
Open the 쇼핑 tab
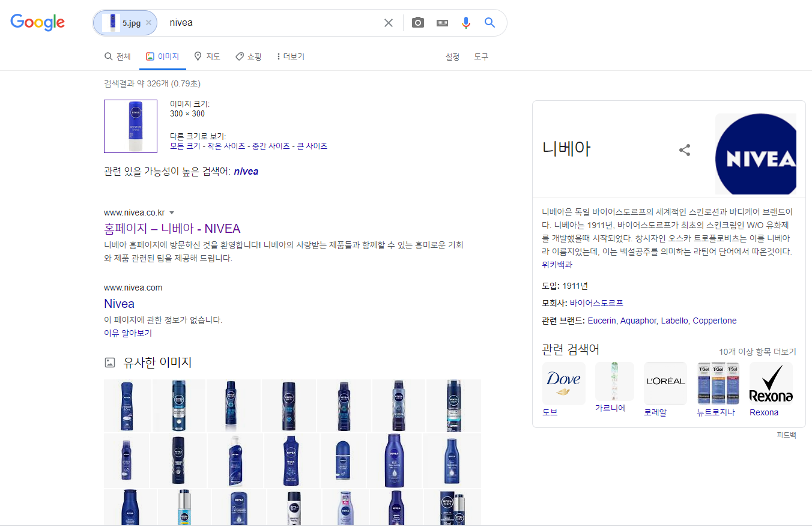(x=248, y=56)
